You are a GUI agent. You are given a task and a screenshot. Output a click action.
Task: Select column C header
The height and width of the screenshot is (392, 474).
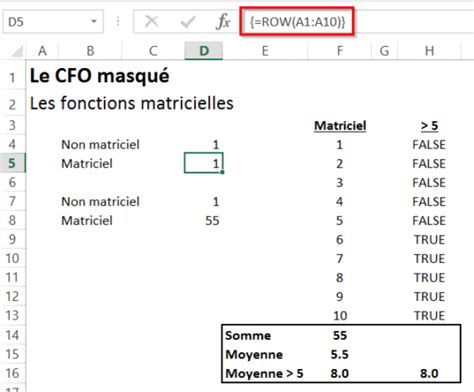[x=153, y=51]
